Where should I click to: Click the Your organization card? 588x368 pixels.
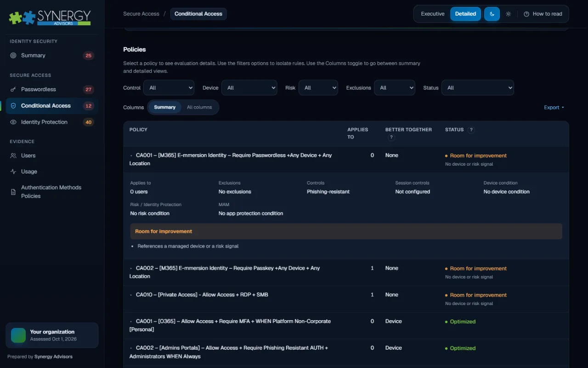[52, 335]
